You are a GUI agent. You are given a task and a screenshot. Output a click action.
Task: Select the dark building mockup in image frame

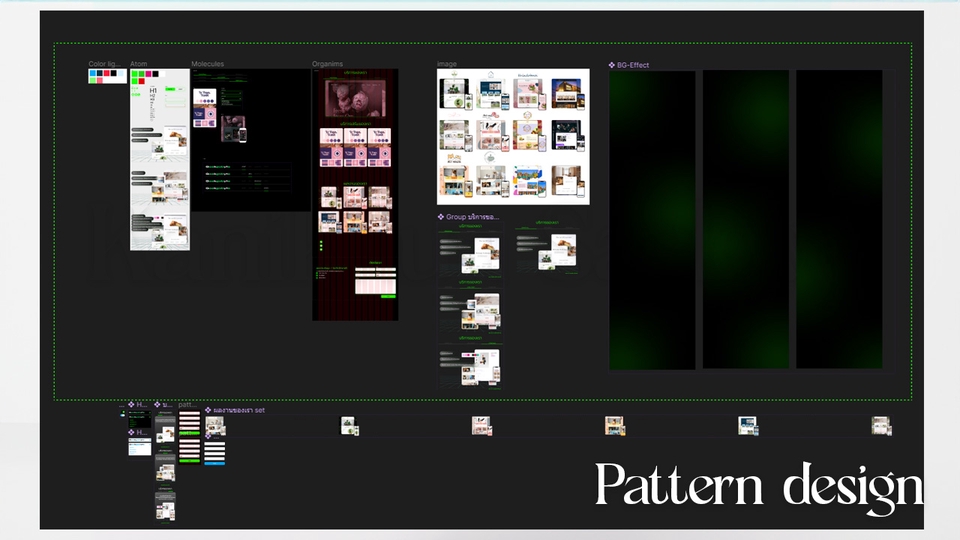568,93
